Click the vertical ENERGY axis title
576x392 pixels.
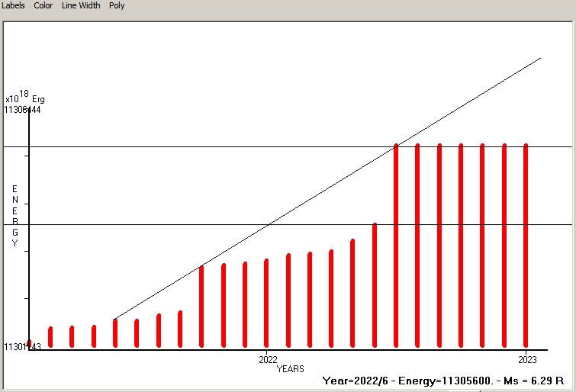14,216
